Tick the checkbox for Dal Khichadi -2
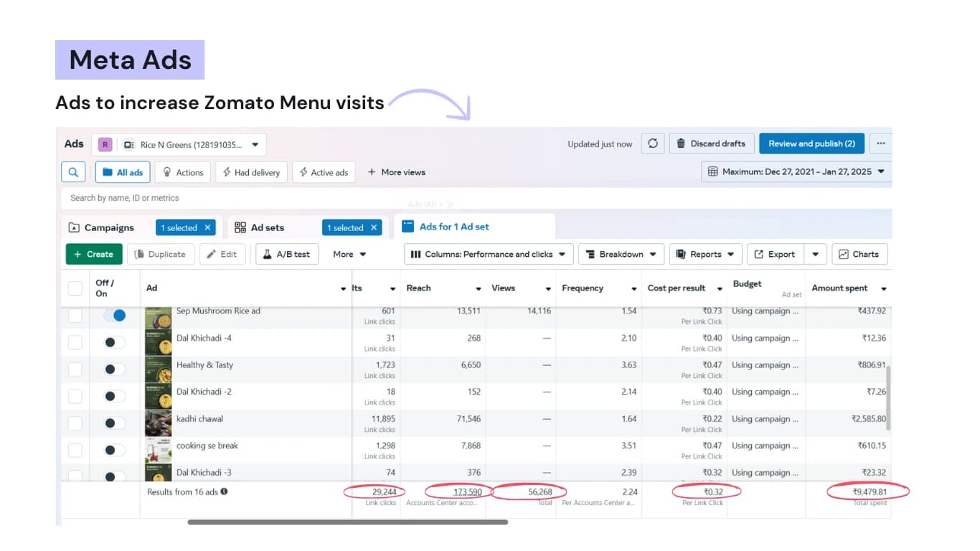Image resolution: width=980 pixels, height=551 pixels. 75,396
